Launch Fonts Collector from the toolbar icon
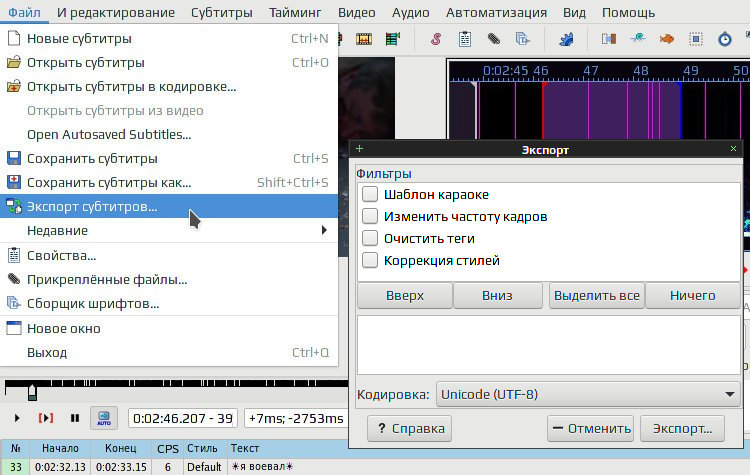 522,39
